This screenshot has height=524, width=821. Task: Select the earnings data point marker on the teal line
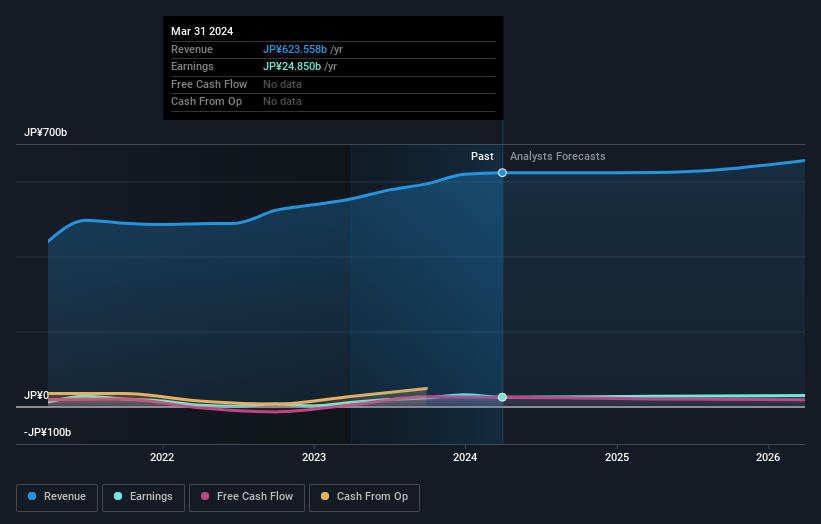click(x=502, y=397)
